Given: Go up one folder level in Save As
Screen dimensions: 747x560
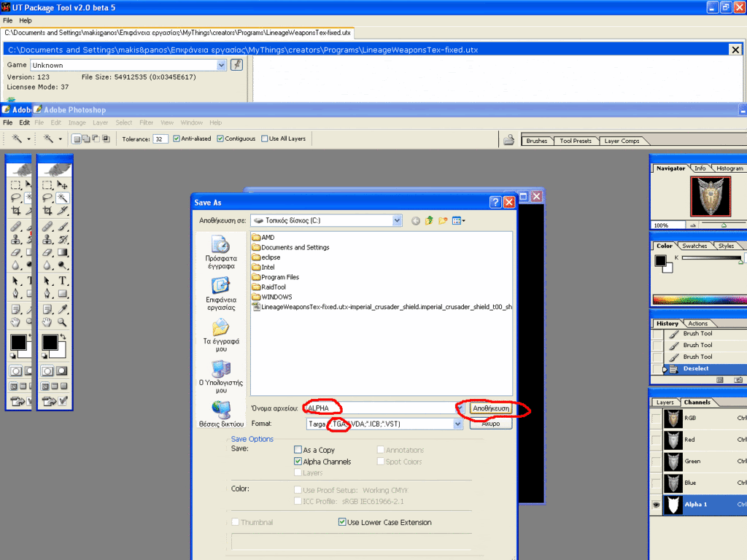Looking at the screenshot, I should point(430,220).
